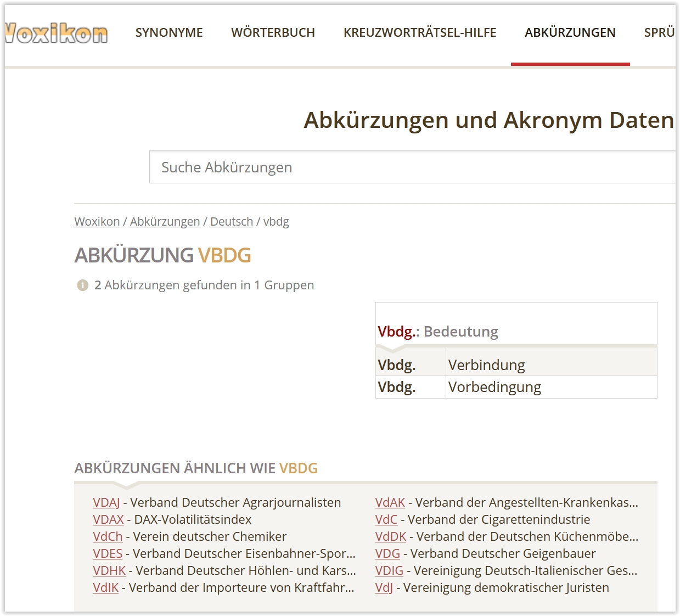
Task: Visit the VDIG abbreviation link
Action: click(389, 570)
